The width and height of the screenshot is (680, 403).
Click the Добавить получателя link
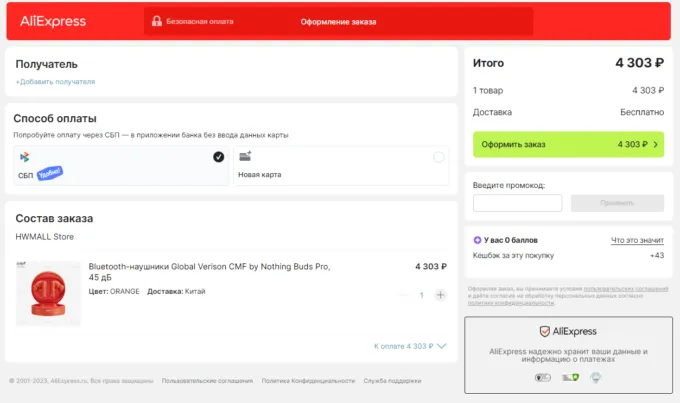tap(55, 82)
